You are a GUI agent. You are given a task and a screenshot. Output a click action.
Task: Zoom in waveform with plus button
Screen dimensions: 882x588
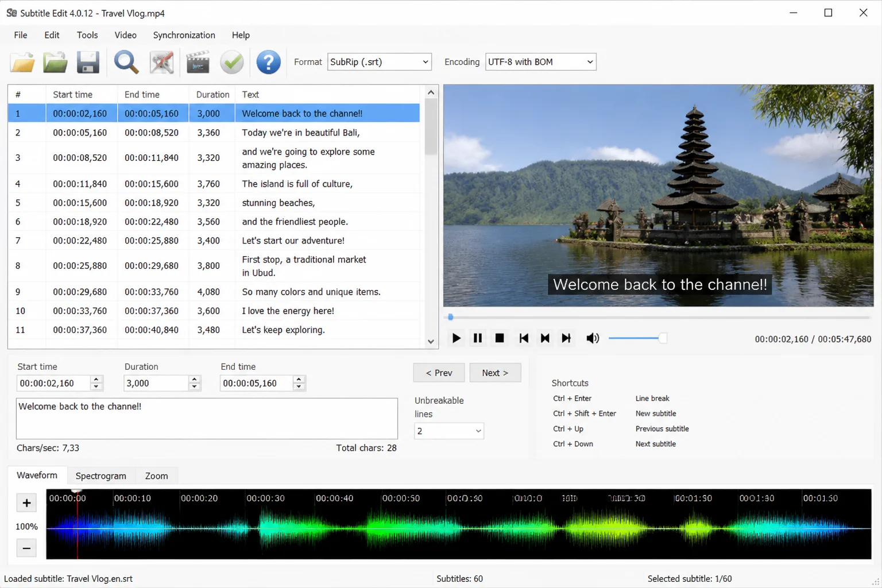pyautogui.click(x=26, y=503)
